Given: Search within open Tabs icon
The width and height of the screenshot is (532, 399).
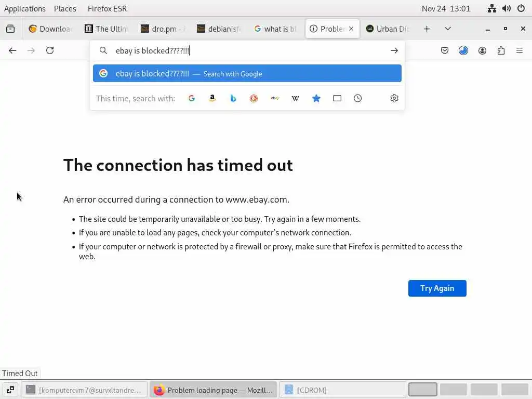Looking at the screenshot, I should point(337,98).
